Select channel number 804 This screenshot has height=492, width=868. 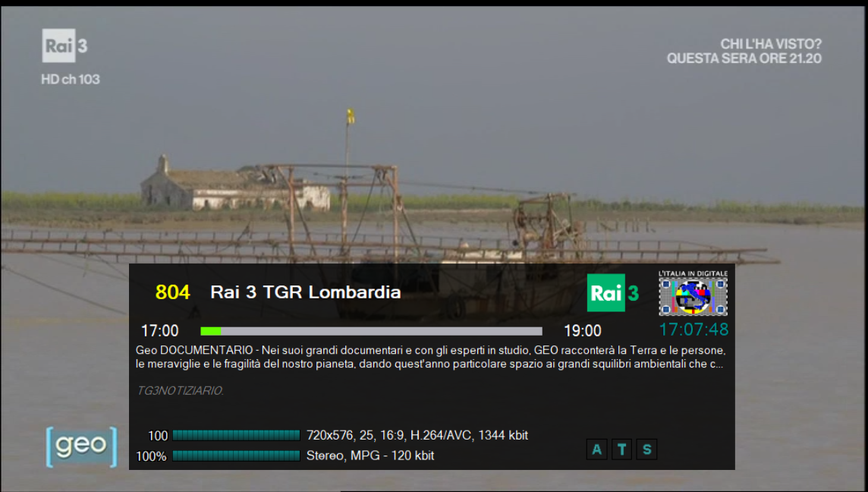point(172,292)
